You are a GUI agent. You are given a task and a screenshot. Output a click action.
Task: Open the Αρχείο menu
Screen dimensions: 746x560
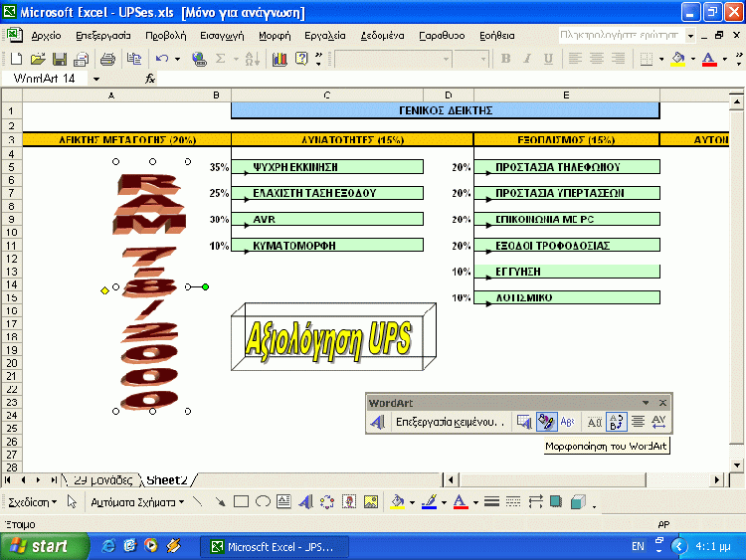pos(46,36)
